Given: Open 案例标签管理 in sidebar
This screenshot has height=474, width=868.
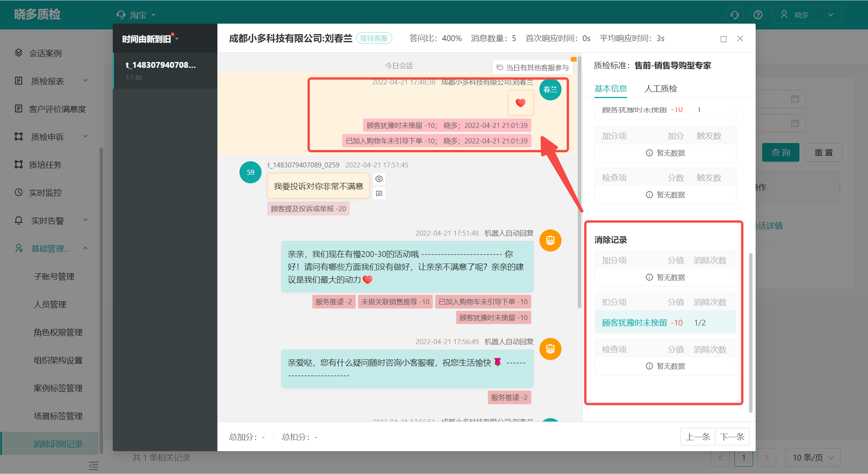Looking at the screenshot, I should tap(58, 388).
